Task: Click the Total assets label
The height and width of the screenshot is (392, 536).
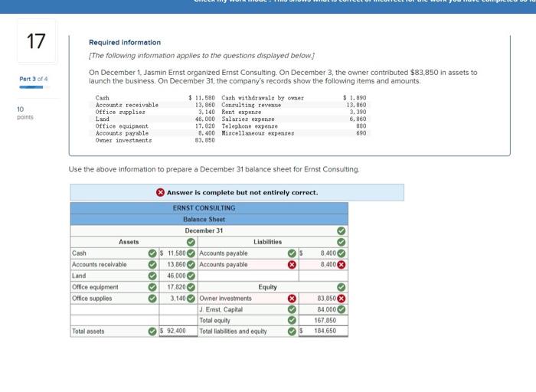Action: pos(88,332)
